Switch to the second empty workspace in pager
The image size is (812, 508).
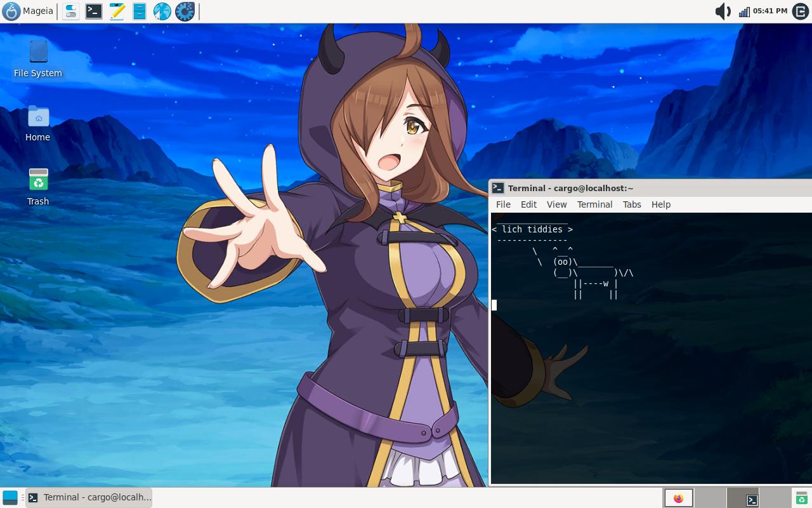coord(710,498)
